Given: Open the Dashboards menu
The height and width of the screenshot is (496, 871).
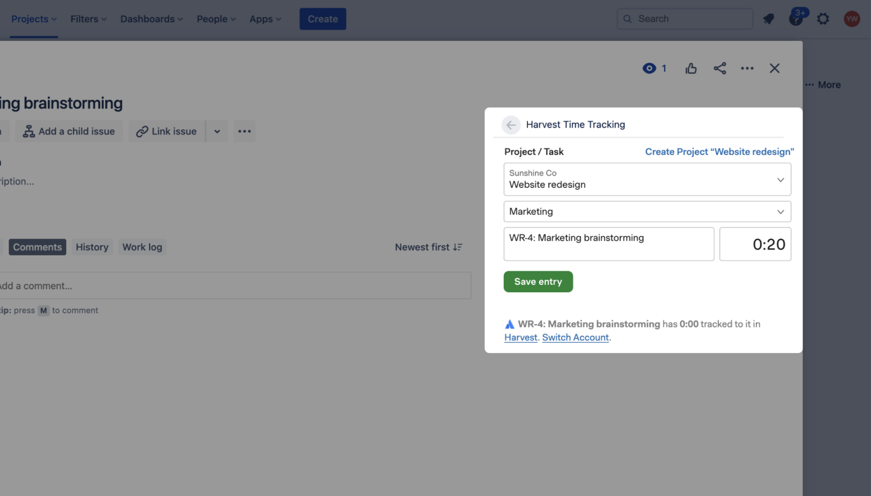Looking at the screenshot, I should pyautogui.click(x=152, y=19).
